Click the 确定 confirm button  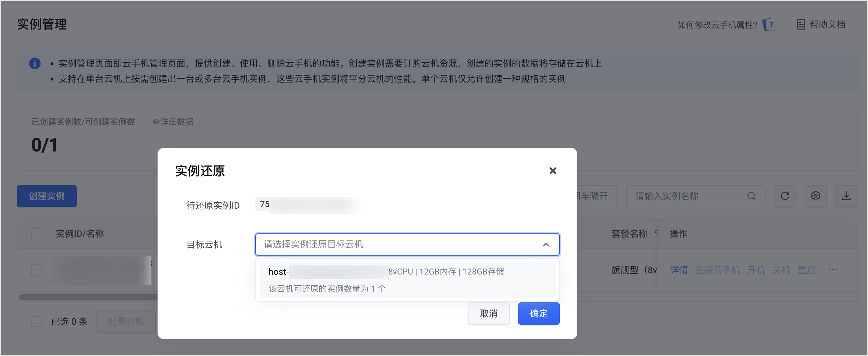pyautogui.click(x=539, y=314)
